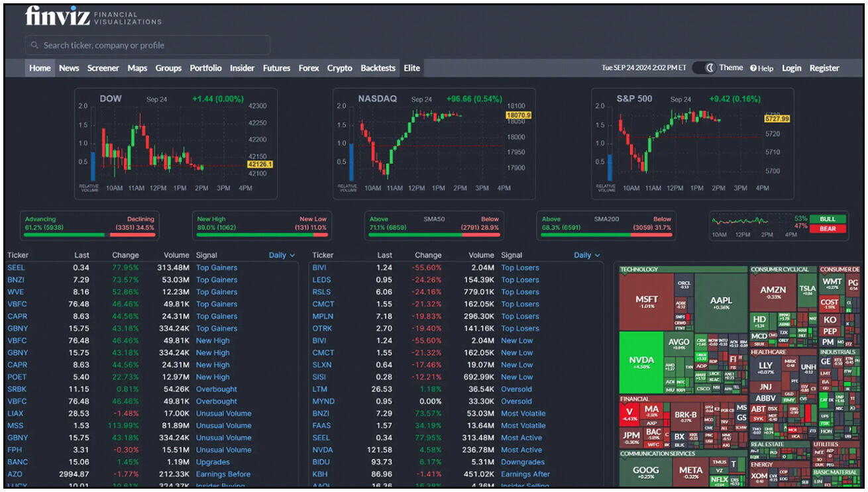Viewport: 868px width, 492px height.
Task: Open the DOW chart
Action: [x=176, y=144]
